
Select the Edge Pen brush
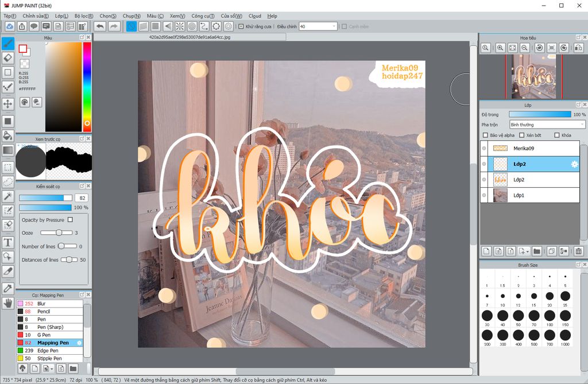coord(50,351)
